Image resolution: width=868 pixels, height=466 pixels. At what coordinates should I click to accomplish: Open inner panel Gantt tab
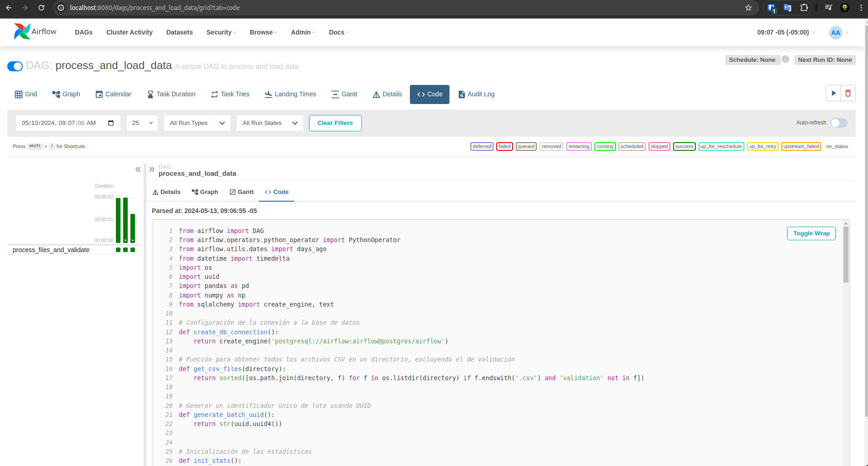(242, 192)
